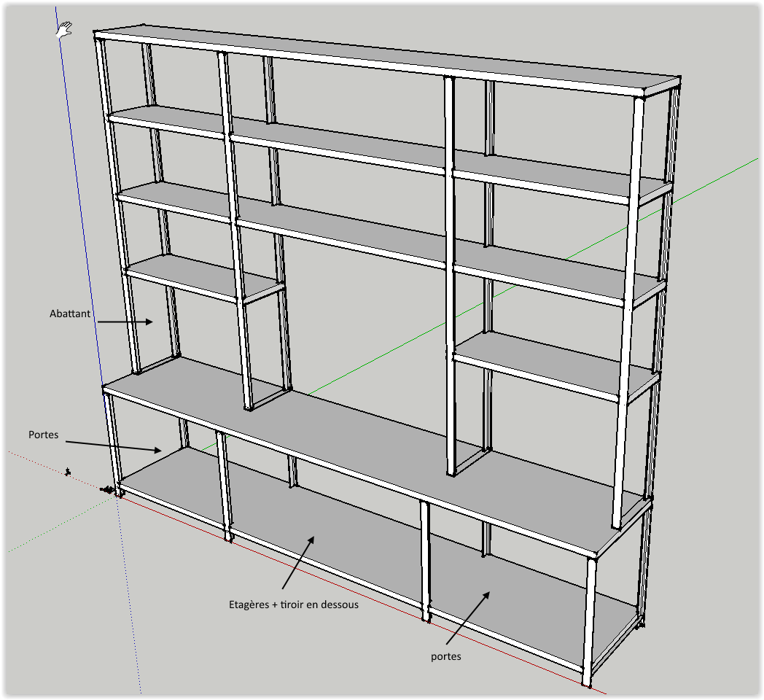Select the front right leg below the countertop

pyautogui.click(x=589, y=620)
